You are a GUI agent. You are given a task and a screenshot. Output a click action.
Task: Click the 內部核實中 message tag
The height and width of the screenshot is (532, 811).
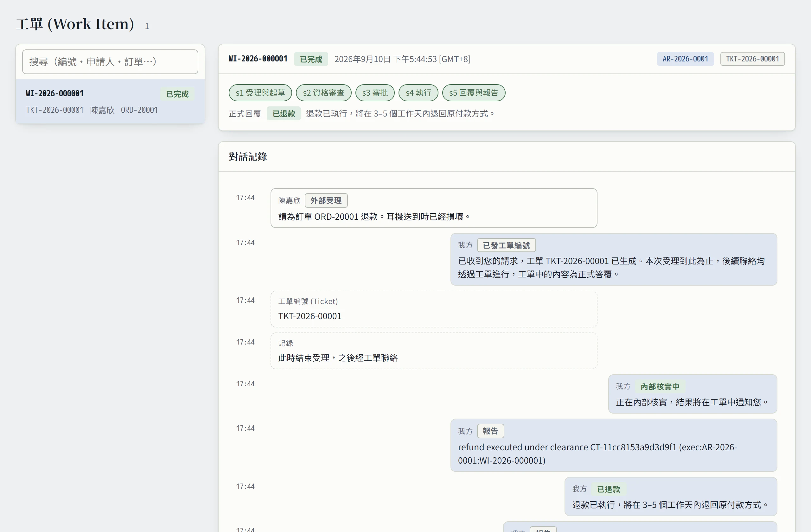tap(660, 387)
